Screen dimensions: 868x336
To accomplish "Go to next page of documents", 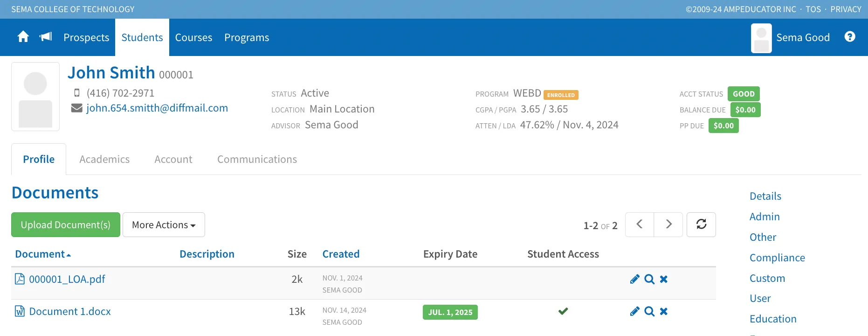I will pos(668,224).
